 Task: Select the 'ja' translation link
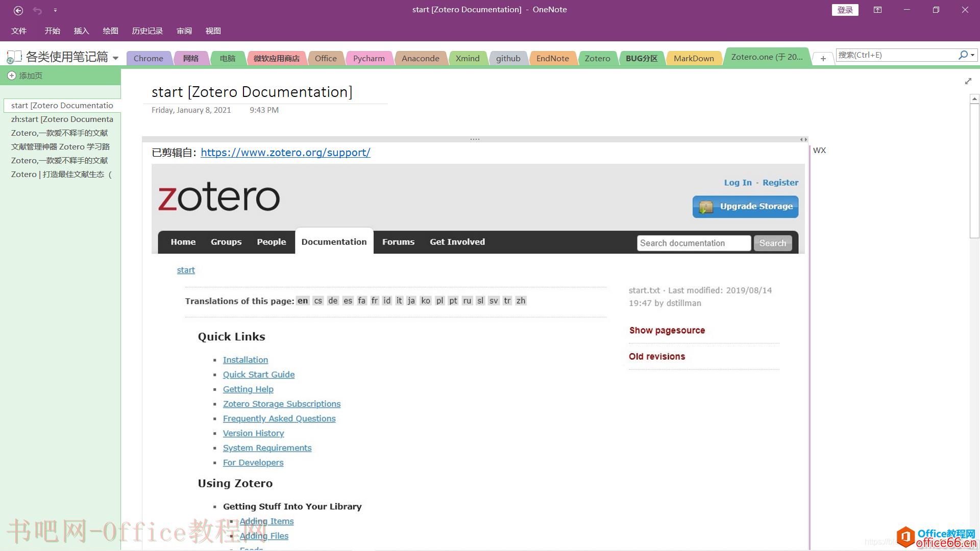(x=411, y=300)
